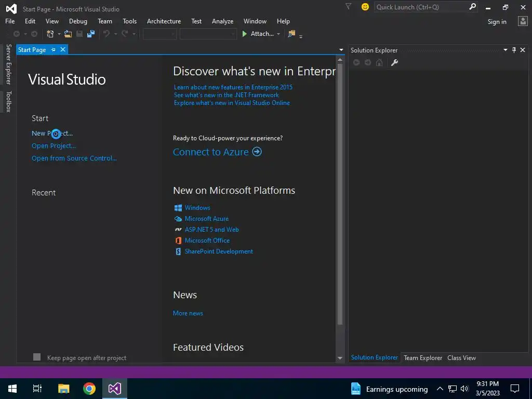Click the Save toolbar icon
The image size is (532, 399).
(79, 34)
